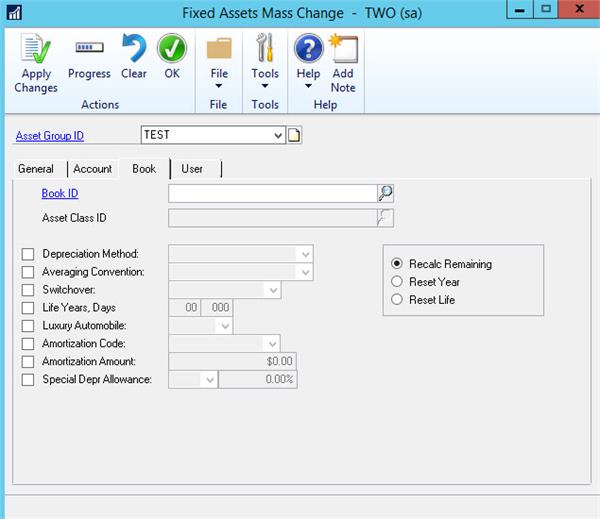This screenshot has width=600, height=519.
Task: Select the Reset Year radio button
Action: (x=397, y=282)
